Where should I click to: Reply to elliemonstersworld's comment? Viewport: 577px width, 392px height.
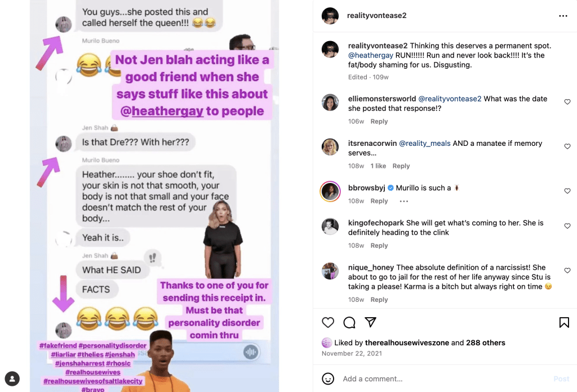pyautogui.click(x=379, y=121)
